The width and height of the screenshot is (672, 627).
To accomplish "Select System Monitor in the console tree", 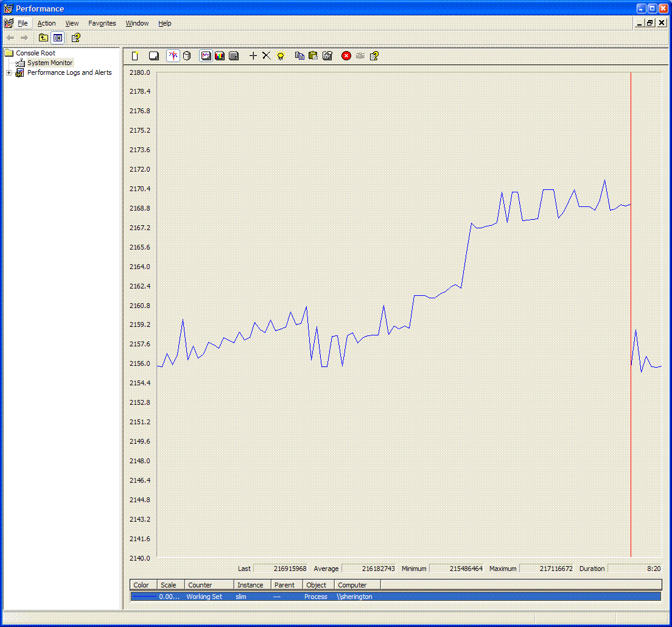I will pyautogui.click(x=49, y=63).
